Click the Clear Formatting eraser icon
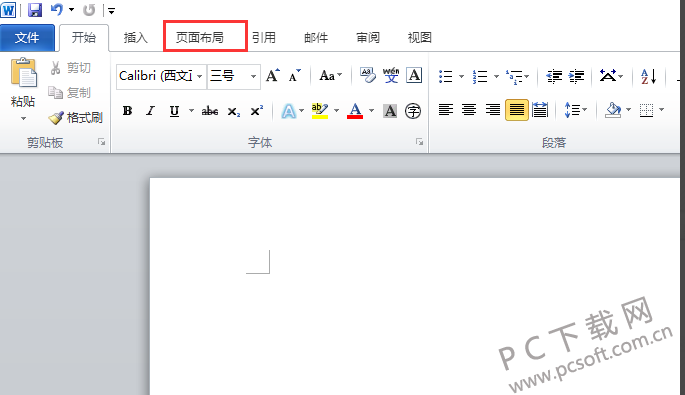This screenshot has height=395, width=685. point(367,75)
